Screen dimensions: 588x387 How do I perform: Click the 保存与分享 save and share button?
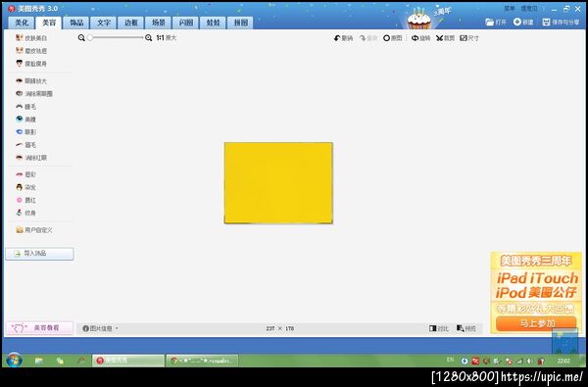point(561,23)
